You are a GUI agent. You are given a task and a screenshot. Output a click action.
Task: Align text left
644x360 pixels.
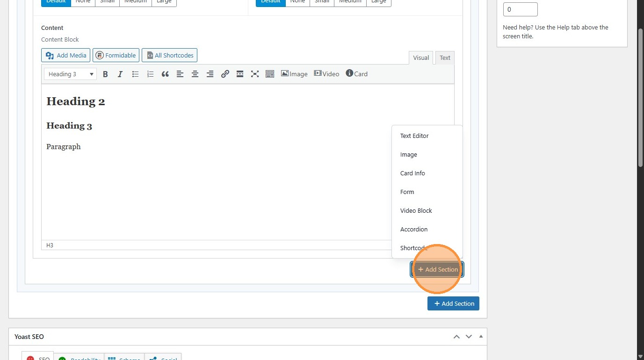(x=180, y=74)
